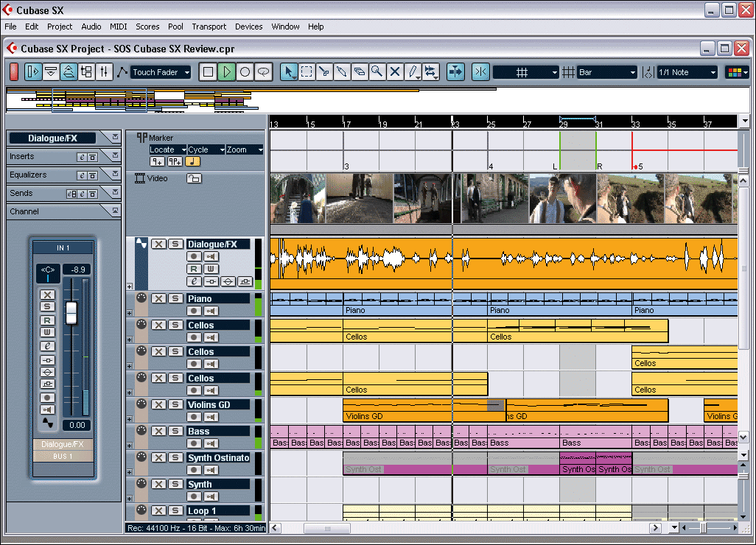Toggle monitor on Synth Ostinato track
The image size is (756, 545).
click(x=211, y=470)
